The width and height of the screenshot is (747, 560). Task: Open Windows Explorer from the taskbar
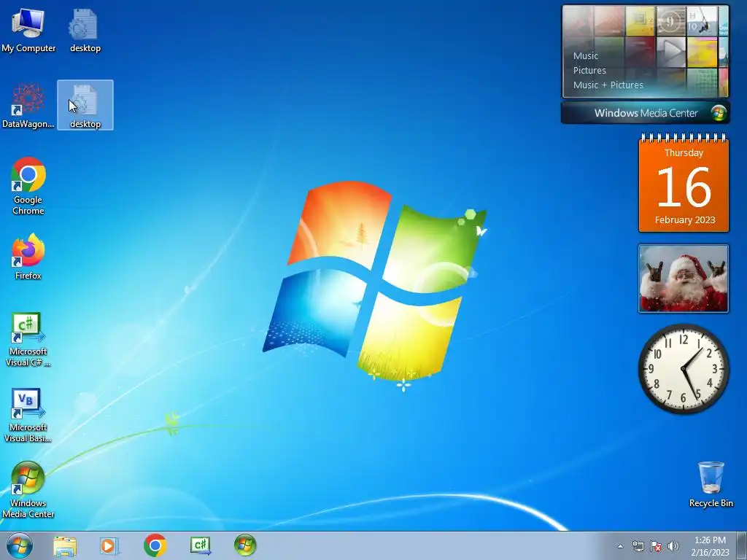click(x=65, y=545)
